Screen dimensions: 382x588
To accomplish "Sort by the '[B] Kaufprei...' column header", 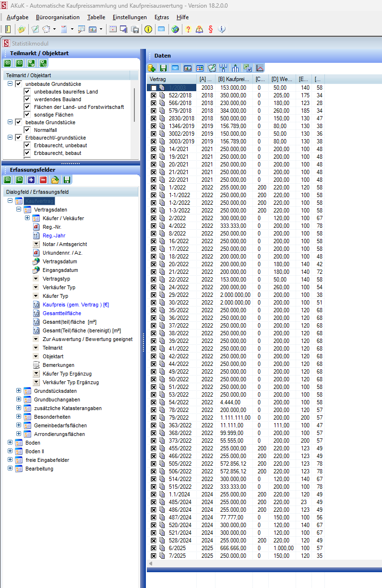I will click(234, 79).
